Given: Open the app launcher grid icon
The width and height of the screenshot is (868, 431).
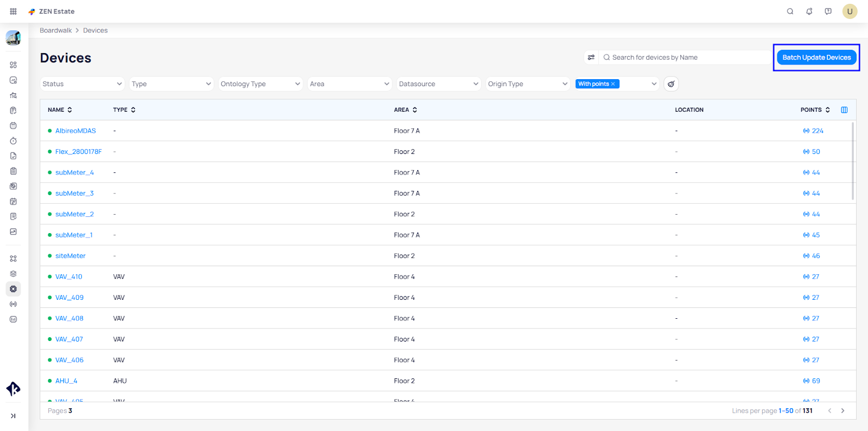Looking at the screenshot, I should tap(13, 11).
